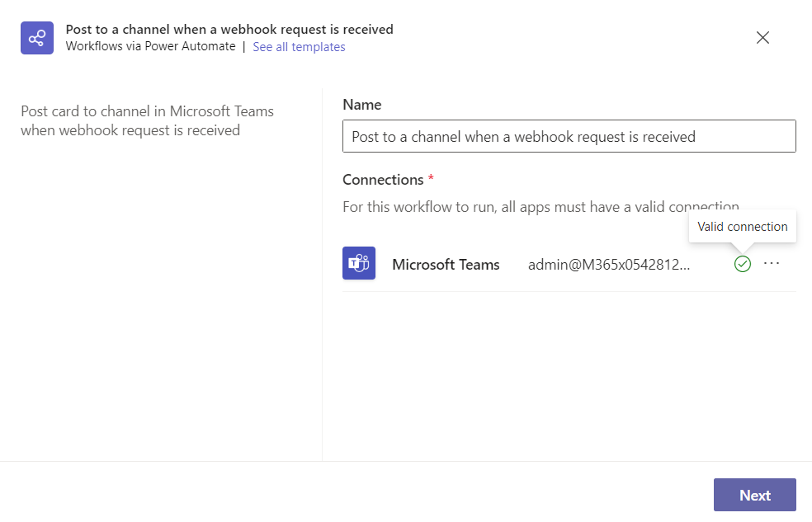Screen dimensions: 812x522
Task: Click into the workflow Name input field
Action: click(569, 136)
